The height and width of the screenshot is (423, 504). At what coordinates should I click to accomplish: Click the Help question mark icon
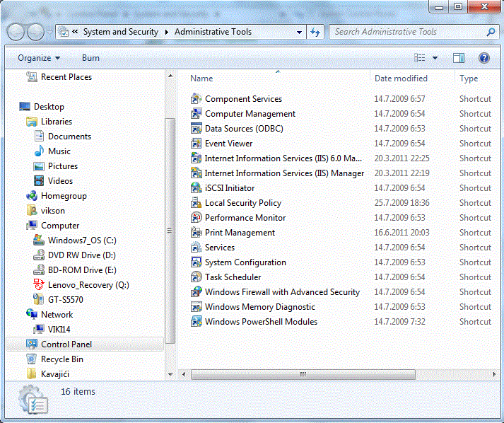(x=484, y=58)
